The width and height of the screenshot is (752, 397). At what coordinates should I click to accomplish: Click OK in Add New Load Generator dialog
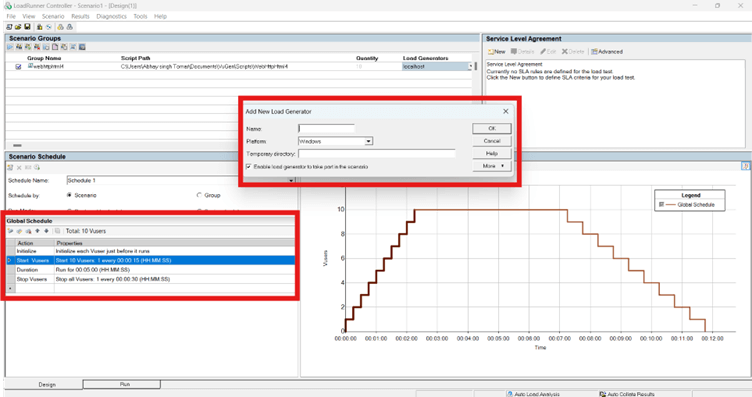point(492,128)
